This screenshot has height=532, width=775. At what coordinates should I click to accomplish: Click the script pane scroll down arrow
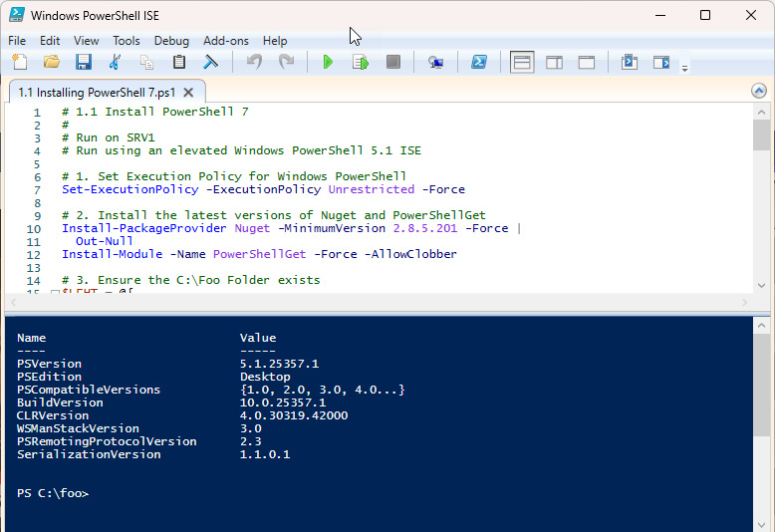click(761, 285)
